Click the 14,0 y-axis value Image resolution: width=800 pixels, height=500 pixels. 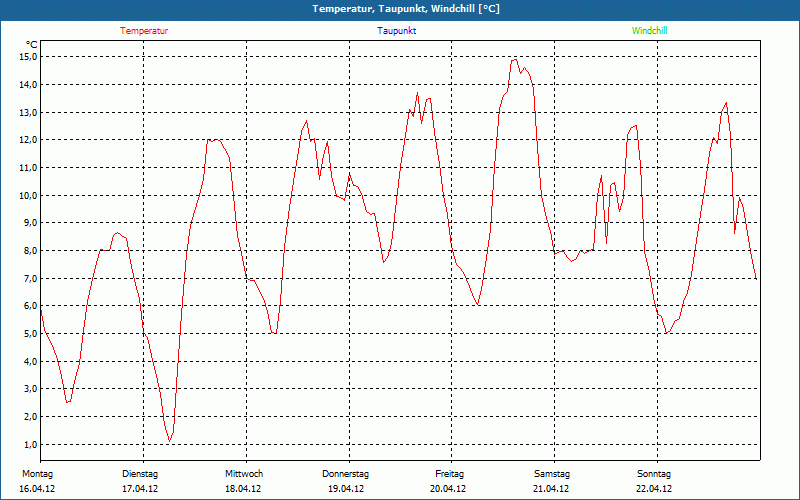[28, 85]
